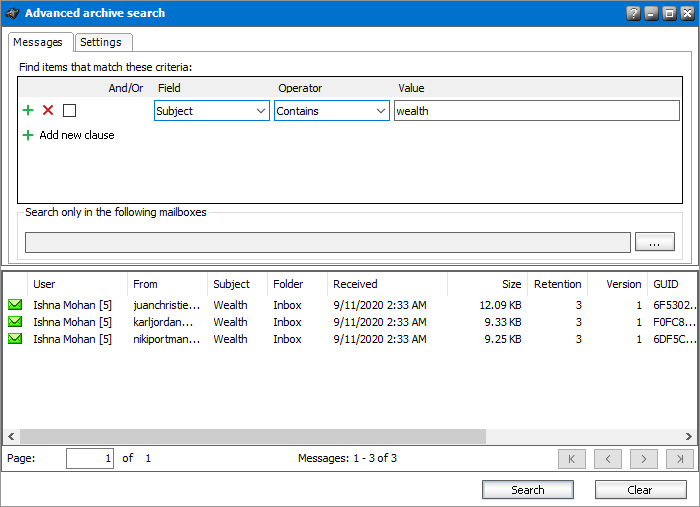Select the Messages tab
The width and height of the screenshot is (700, 507).
(x=38, y=42)
